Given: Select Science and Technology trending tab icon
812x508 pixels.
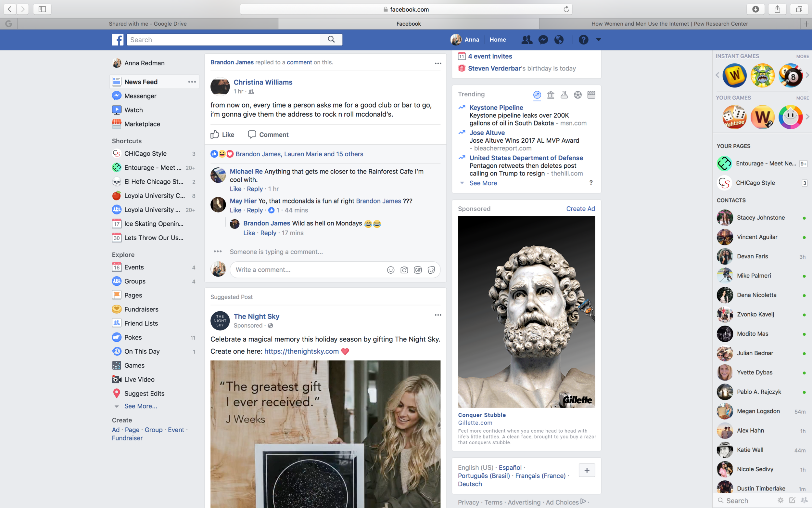Looking at the screenshot, I should [564, 95].
